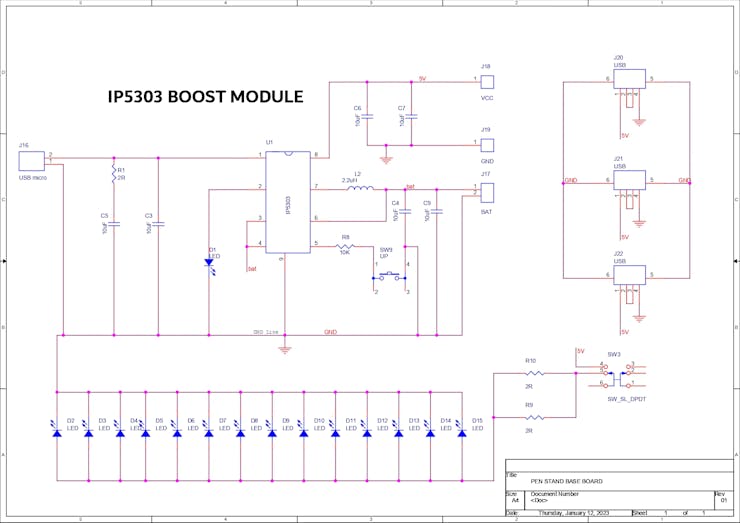Select resistor R9 symbol
This screenshot has height=523, width=740.
[x=534, y=417]
